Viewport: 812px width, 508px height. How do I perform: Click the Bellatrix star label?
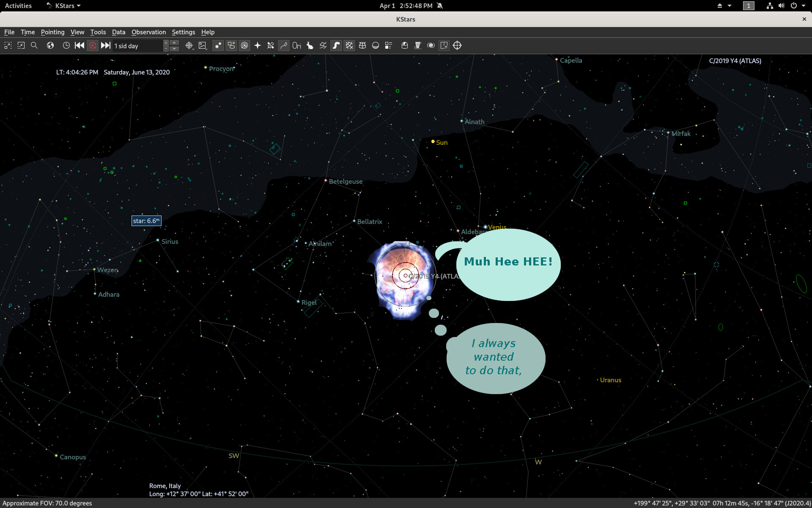click(x=370, y=221)
